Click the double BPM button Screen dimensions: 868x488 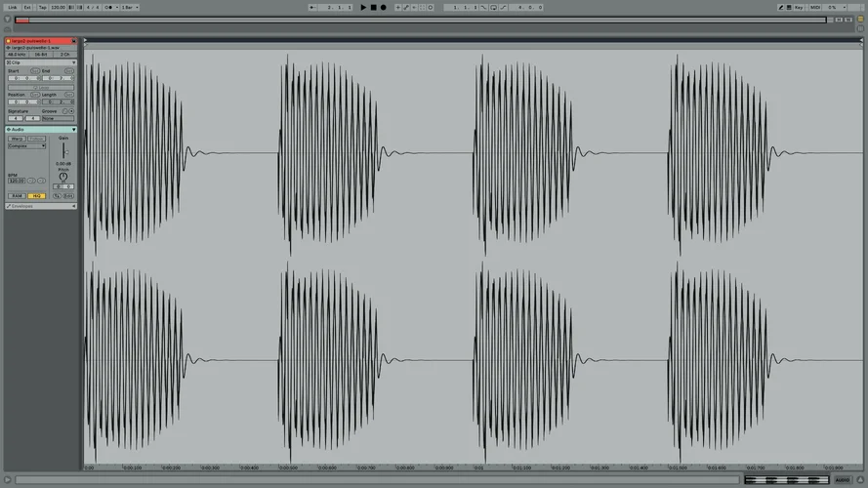click(42, 181)
